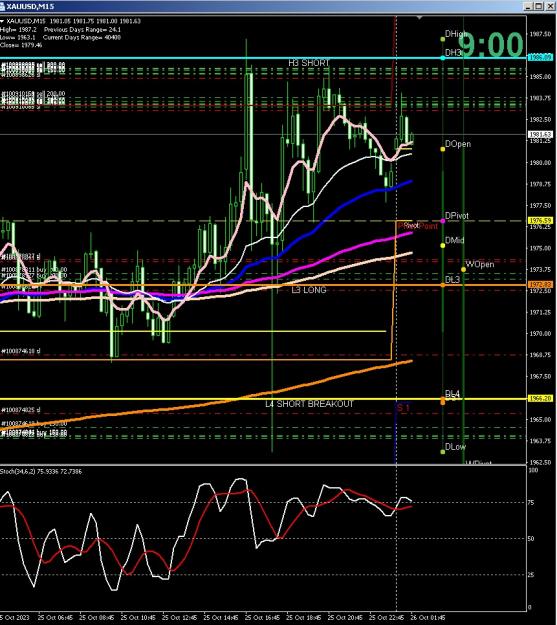Select the L3 LONG text label
The image size is (557, 625).
[x=309, y=290]
